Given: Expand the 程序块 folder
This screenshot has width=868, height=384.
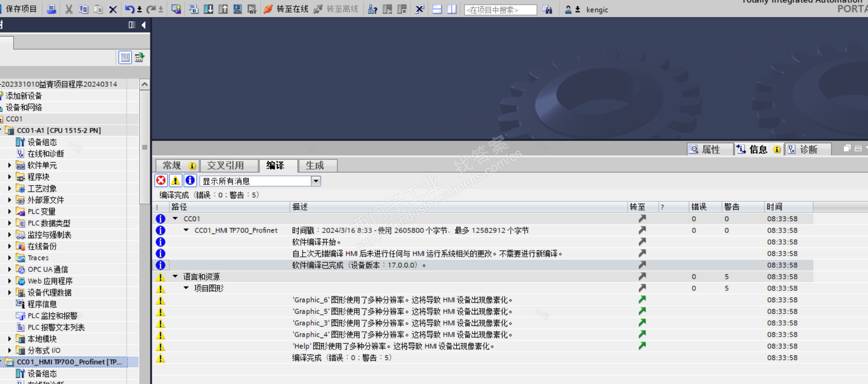Looking at the screenshot, I should (10, 177).
